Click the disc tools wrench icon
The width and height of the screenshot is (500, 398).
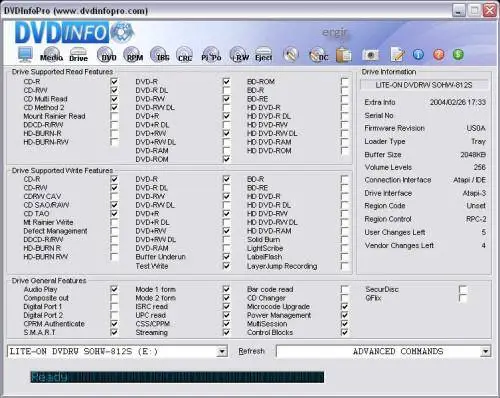click(x=291, y=54)
